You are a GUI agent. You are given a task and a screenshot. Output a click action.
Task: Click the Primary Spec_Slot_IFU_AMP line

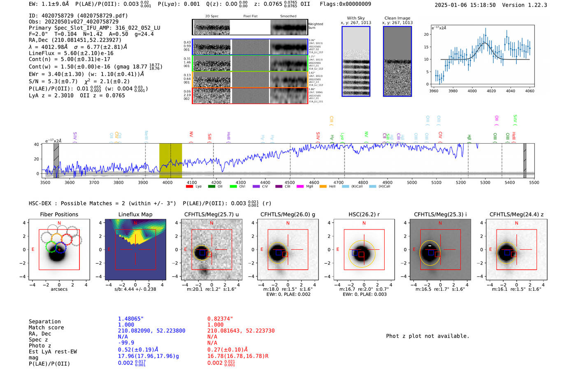[x=95, y=28]
